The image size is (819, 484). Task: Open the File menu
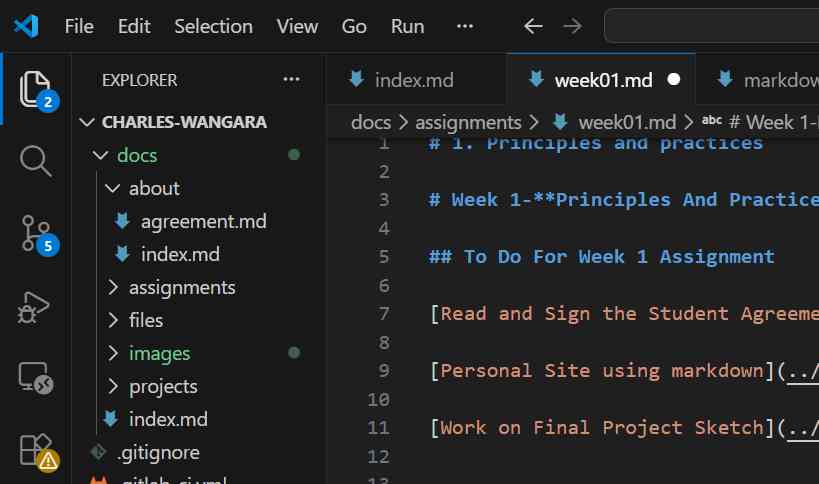(x=79, y=27)
